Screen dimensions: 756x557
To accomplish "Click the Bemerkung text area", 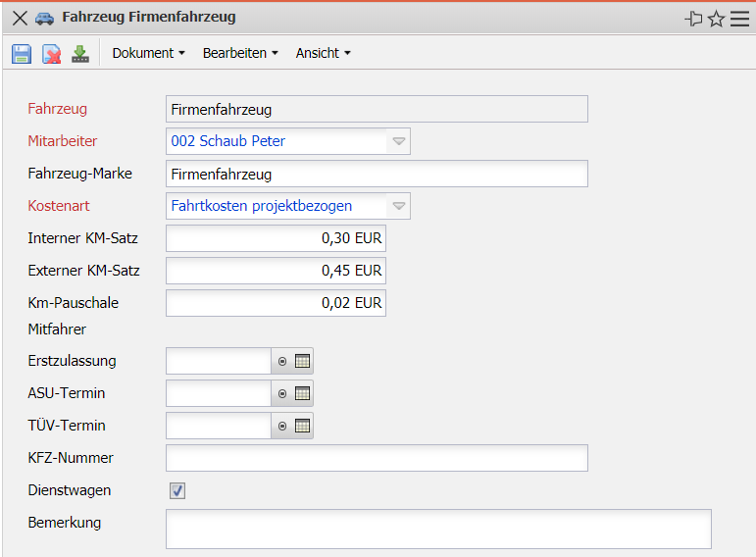I will [x=437, y=529].
